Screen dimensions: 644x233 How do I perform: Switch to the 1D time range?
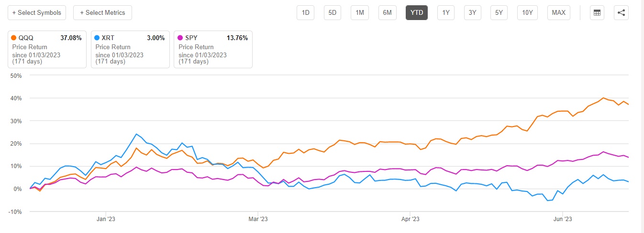[305, 13]
